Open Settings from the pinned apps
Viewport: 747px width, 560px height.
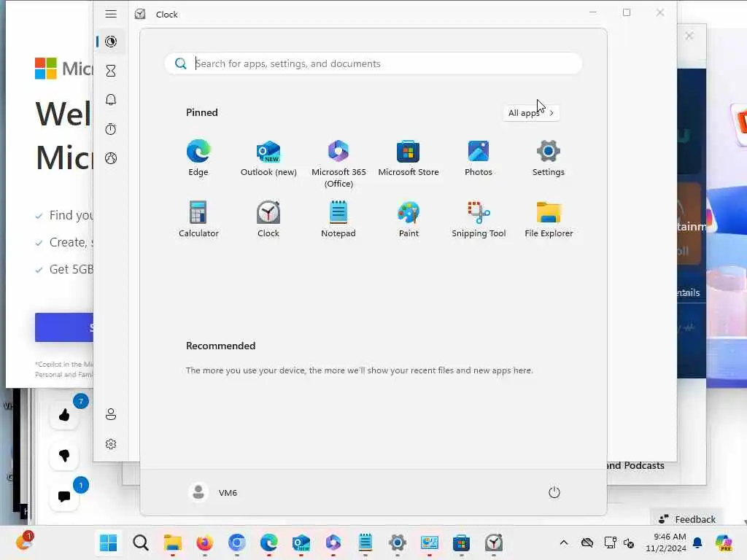point(549,158)
